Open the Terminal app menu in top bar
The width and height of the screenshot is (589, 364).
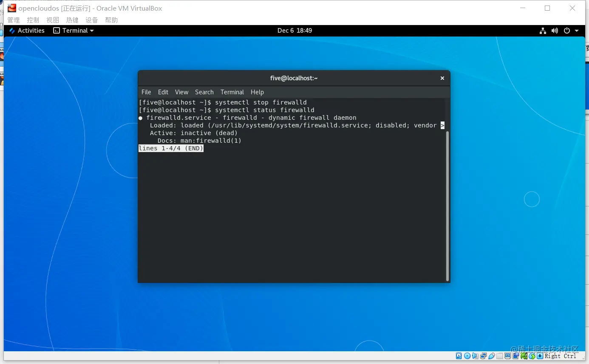click(x=73, y=31)
